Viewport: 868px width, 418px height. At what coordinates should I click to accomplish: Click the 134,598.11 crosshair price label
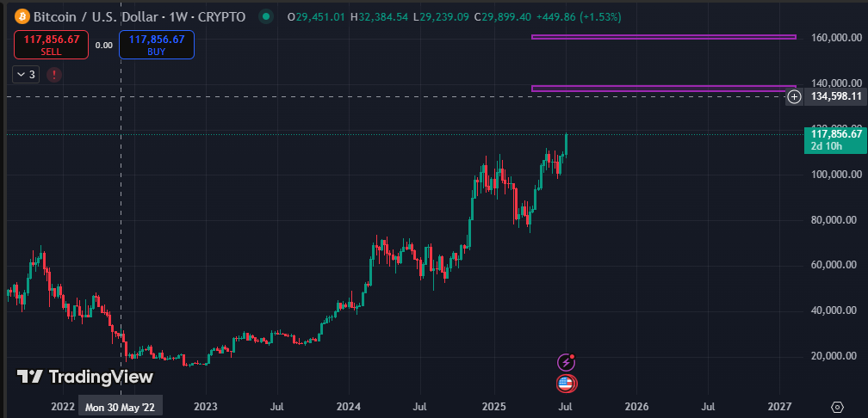click(x=836, y=96)
